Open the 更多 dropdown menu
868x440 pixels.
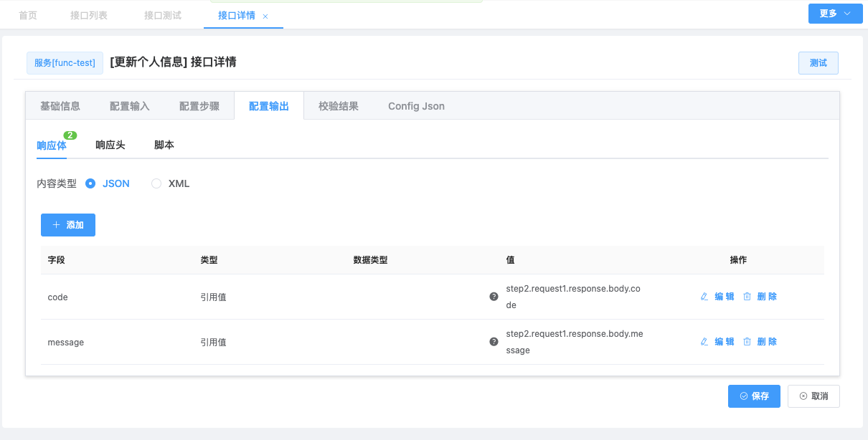835,14
